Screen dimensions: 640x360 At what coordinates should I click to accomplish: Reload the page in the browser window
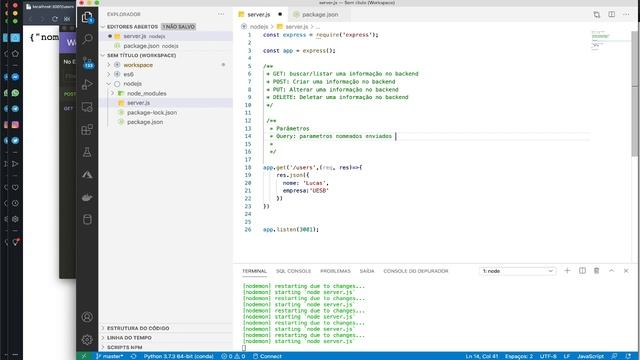point(55,19)
